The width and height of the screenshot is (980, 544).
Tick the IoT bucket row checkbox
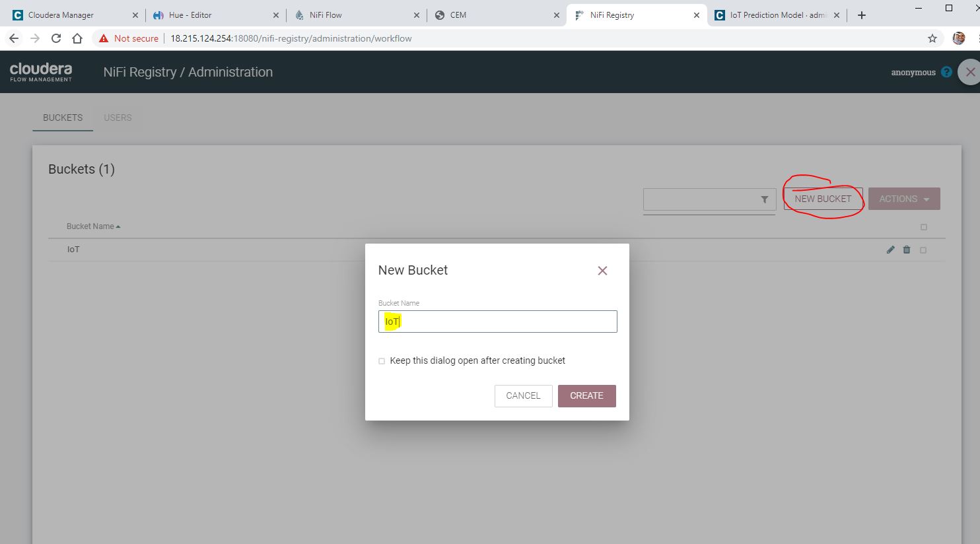(x=923, y=250)
